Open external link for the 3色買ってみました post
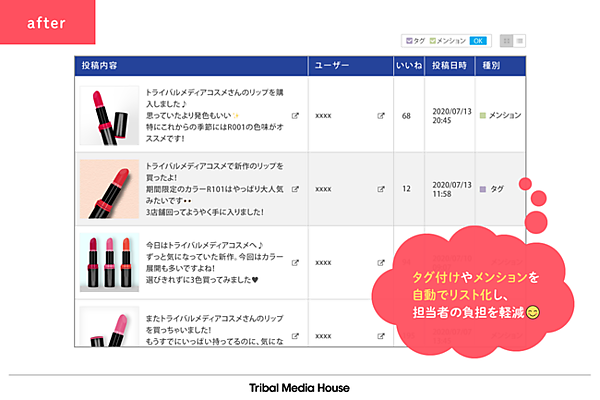The image size is (600, 400). tap(295, 263)
